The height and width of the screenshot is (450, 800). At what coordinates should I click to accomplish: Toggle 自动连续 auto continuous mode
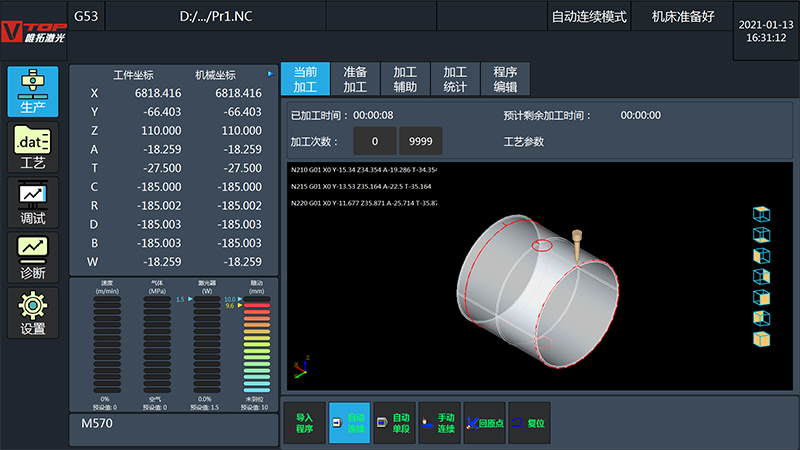tap(349, 423)
